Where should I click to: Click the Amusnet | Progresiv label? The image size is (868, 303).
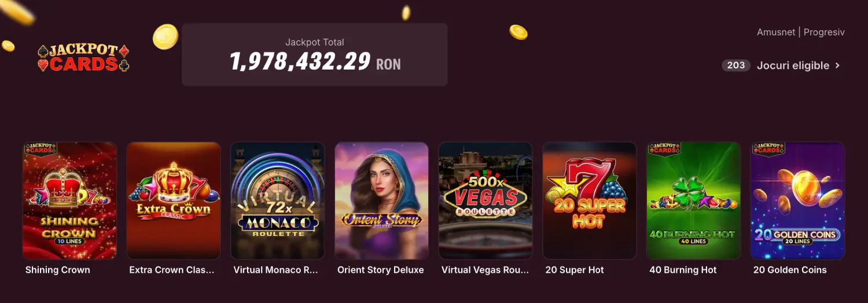[800, 32]
